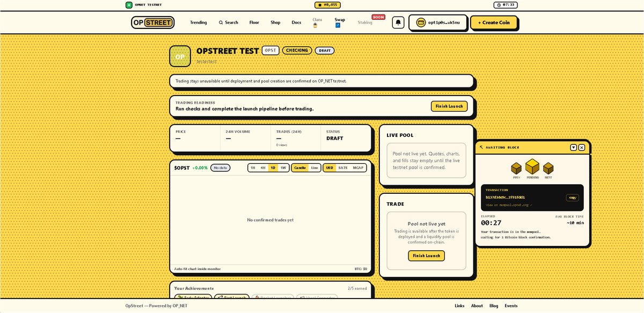
Task: Open the Events footer link
Action: point(511,305)
